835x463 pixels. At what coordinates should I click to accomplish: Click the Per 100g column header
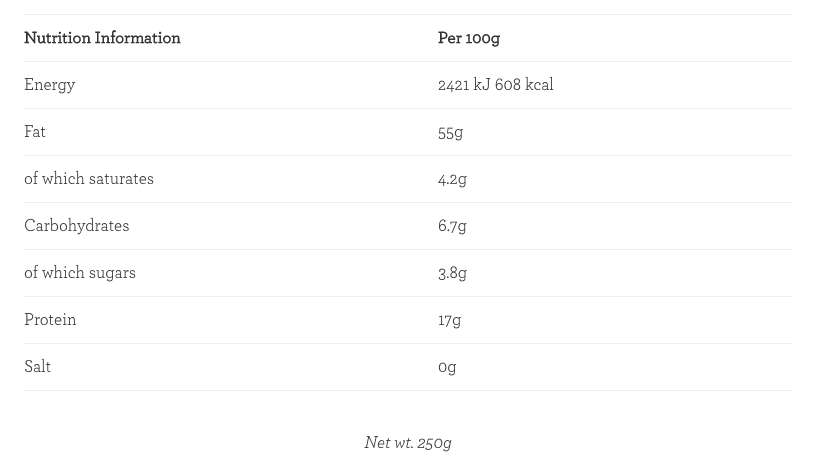[x=469, y=38]
